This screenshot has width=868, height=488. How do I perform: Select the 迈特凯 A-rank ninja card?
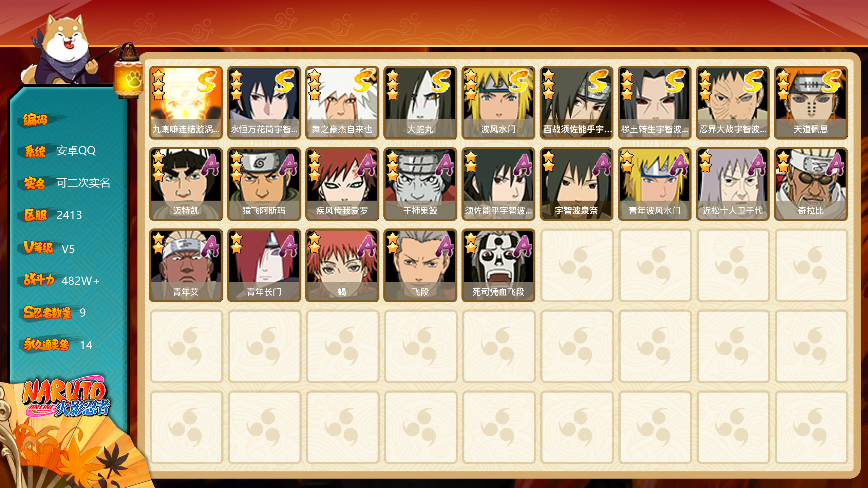(186, 184)
